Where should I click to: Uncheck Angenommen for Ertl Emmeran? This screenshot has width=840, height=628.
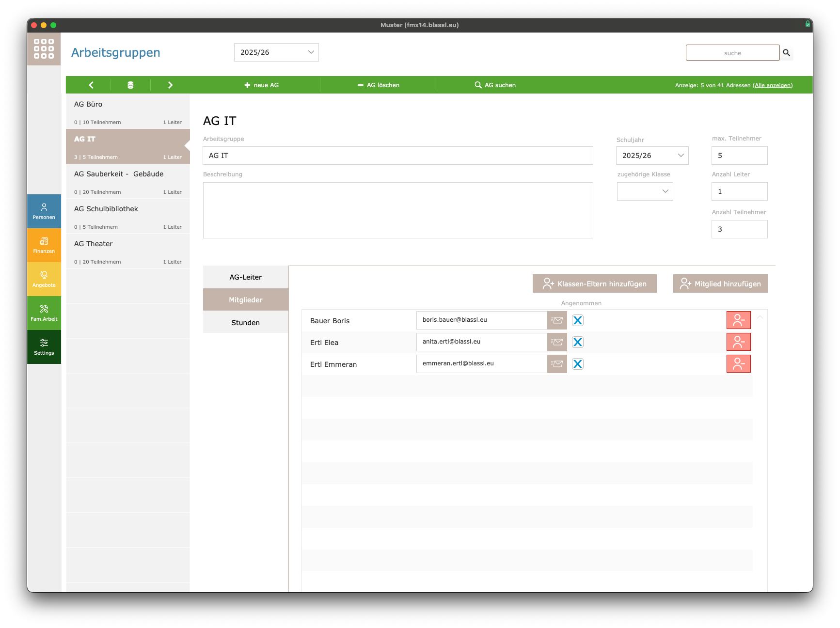[x=578, y=364]
